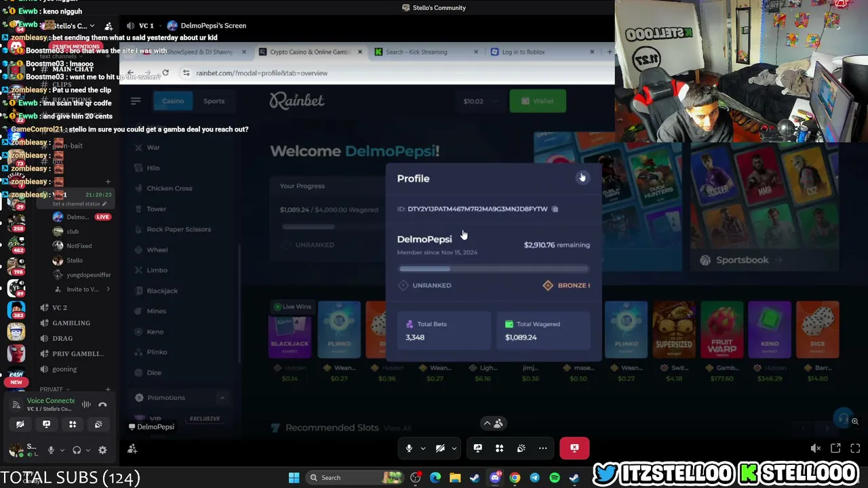Open Mines game from sidebar
The height and width of the screenshot is (488, 868).
click(157, 311)
